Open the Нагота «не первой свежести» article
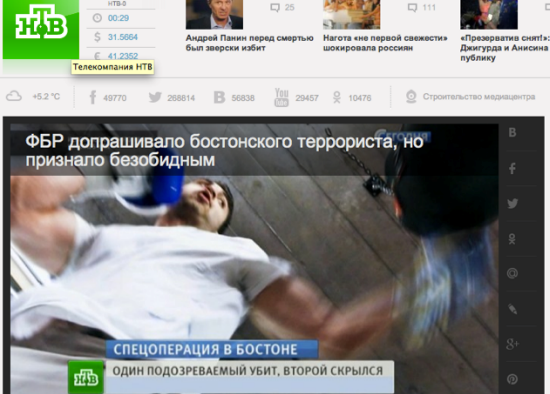 385,43
